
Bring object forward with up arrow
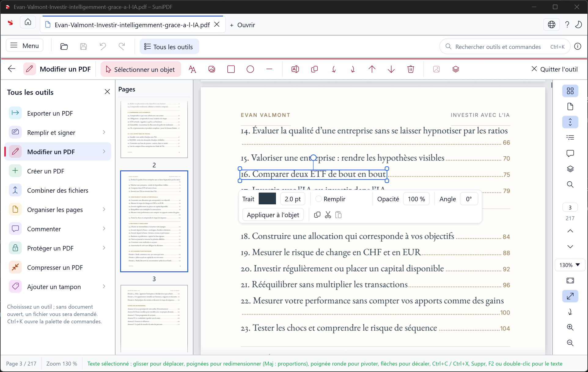click(372, 69)
